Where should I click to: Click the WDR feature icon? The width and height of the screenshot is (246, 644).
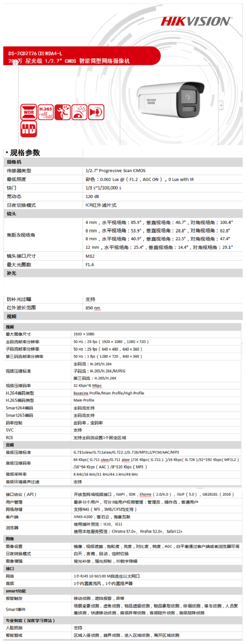point(29,112)
